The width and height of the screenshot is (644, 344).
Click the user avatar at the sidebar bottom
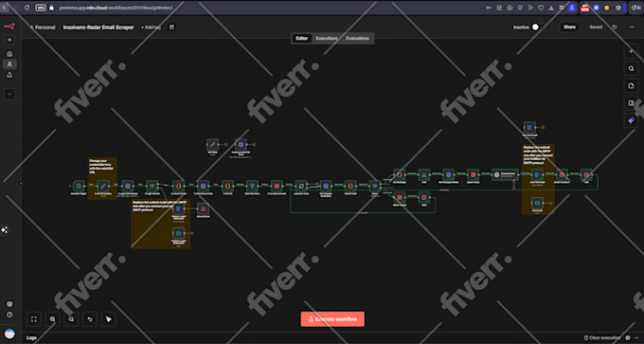9,334
